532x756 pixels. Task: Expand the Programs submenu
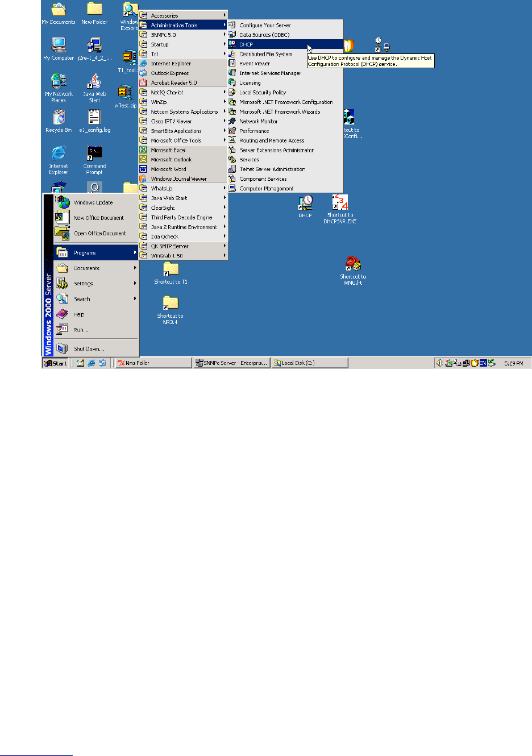(96, 252)
